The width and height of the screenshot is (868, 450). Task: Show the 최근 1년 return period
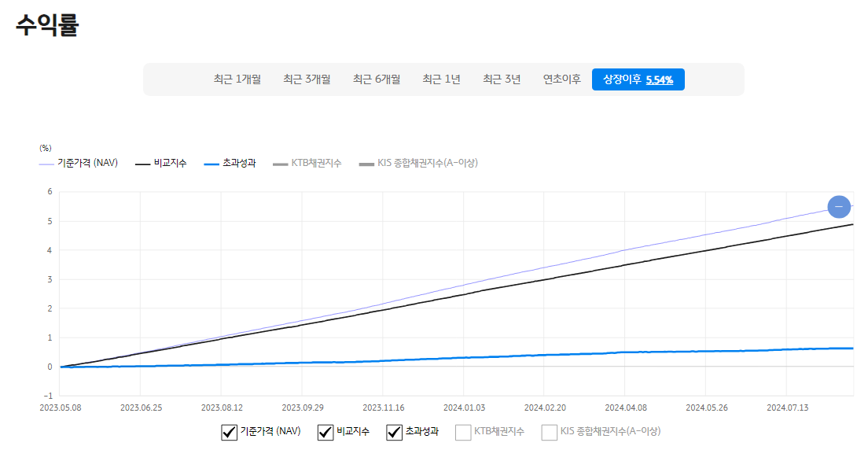[x=441, y=79]
